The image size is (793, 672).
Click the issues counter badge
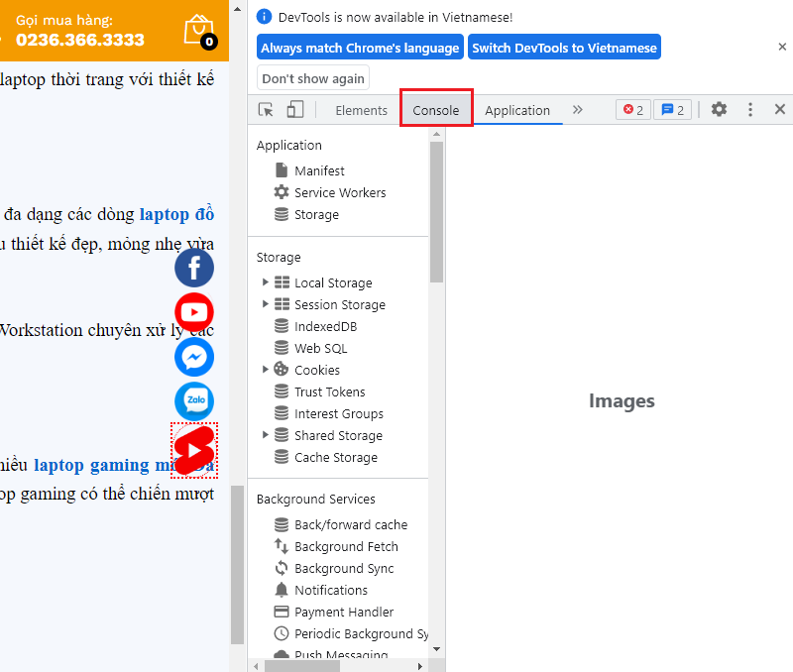[672, 110]
